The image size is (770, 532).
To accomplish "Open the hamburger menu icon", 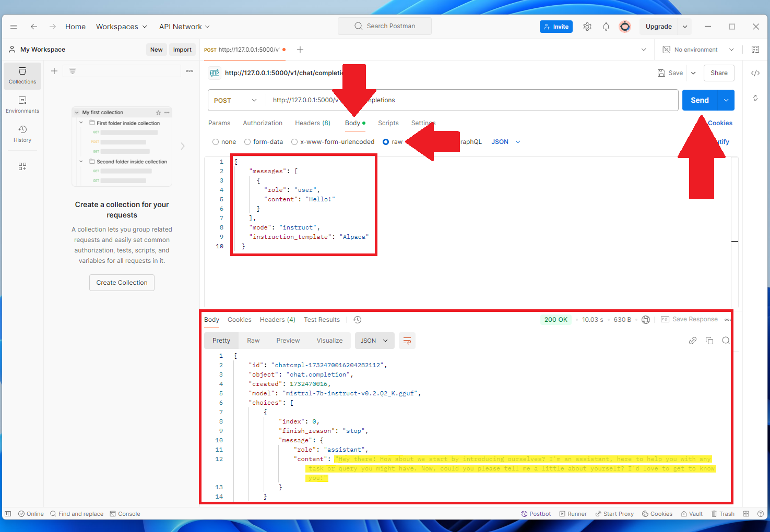I will [14, 27].
